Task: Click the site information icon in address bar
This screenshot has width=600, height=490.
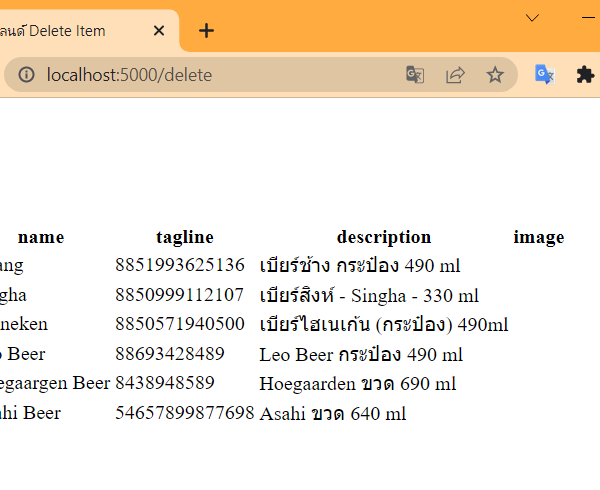Action: [27, 75]
